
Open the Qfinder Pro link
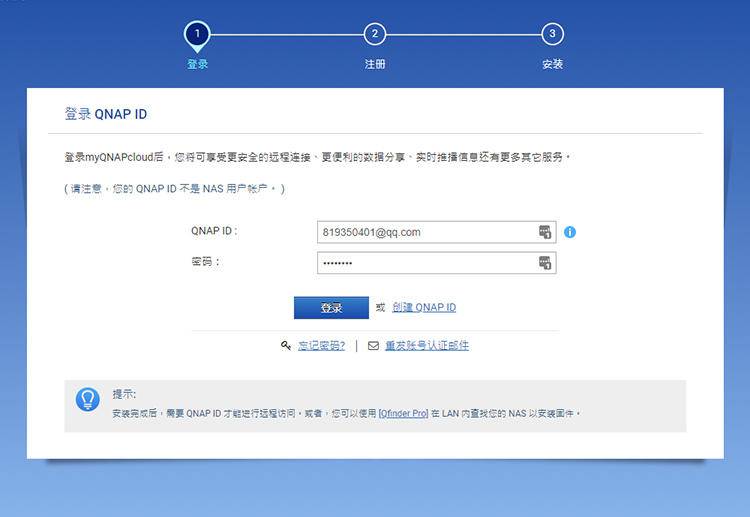tap(403, 413)
